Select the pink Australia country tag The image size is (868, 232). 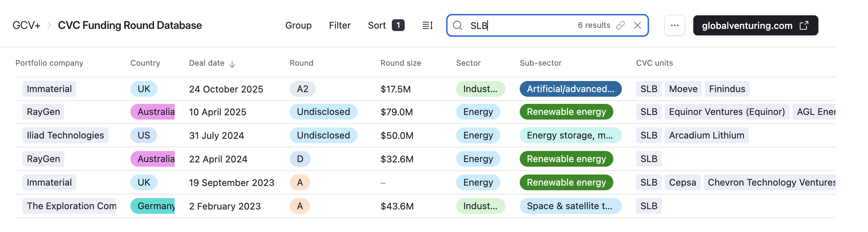pos(153,112)
